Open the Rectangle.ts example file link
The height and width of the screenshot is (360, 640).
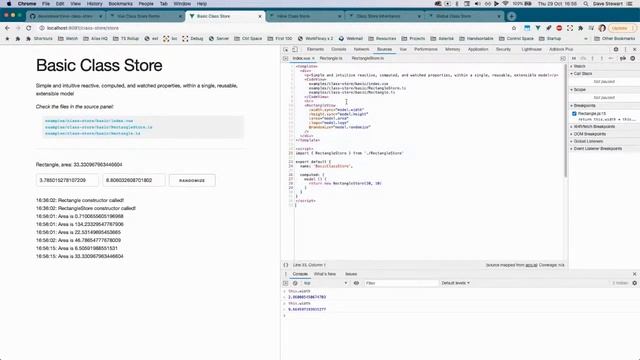coord(93,133)
